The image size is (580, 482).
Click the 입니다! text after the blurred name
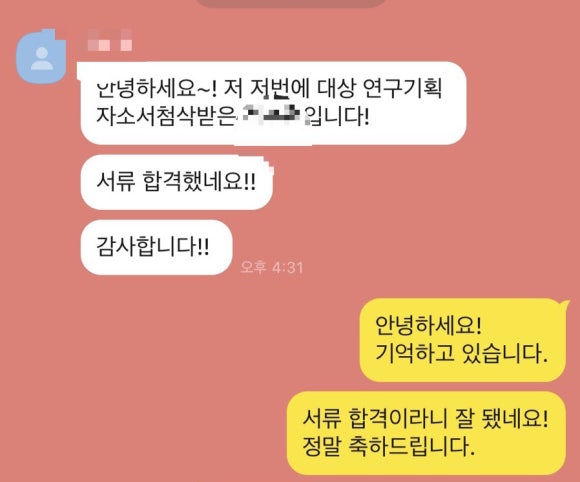(337, 117)
